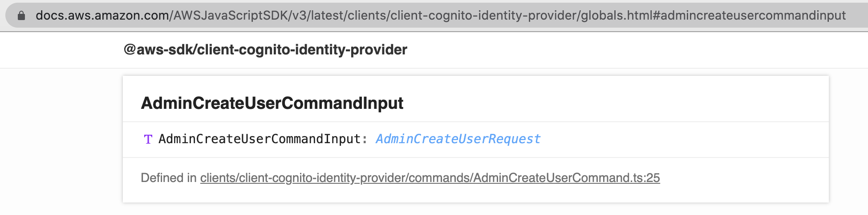868x215 pixels.
Task: Click the @aws-sdk/client-cognito-identity-provider package title
Action: (x=265, y=50)
